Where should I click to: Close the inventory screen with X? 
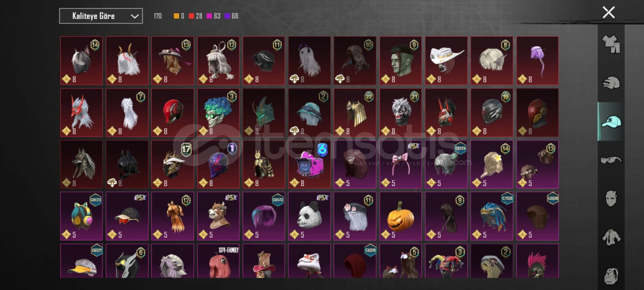[609, 12]
